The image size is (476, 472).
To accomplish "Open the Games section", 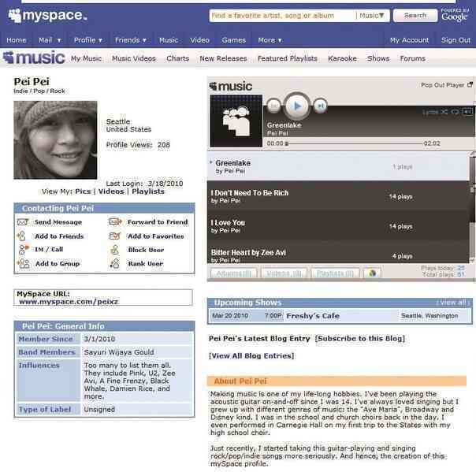I will (233, 40).
